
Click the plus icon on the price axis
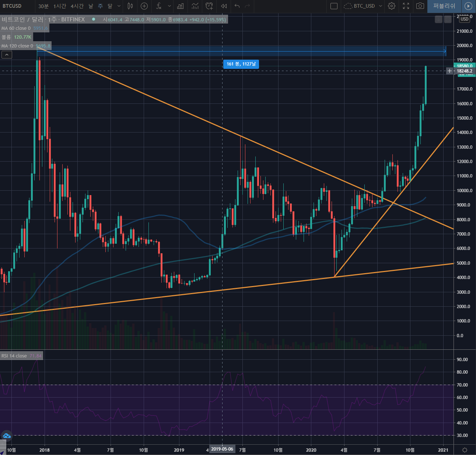(x=449, y=71)
